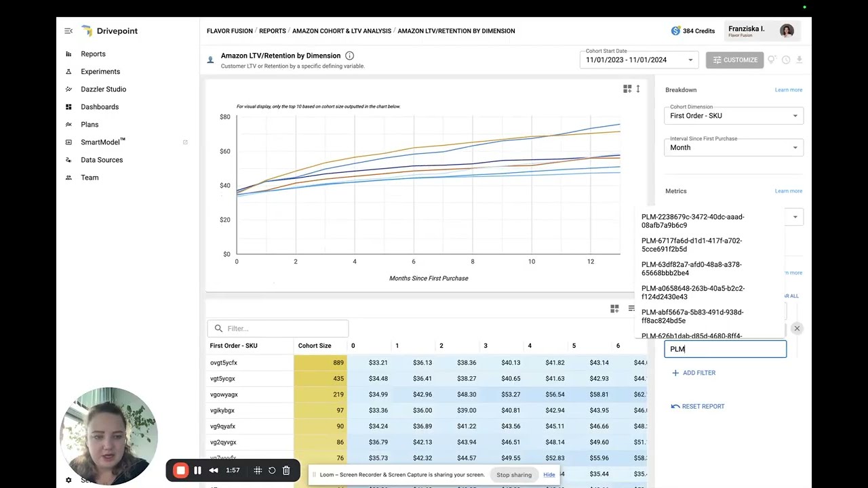The image size is (868, 488).
Task: Click the add-to-dashboard icon above chart
Action: pos(627,89)
